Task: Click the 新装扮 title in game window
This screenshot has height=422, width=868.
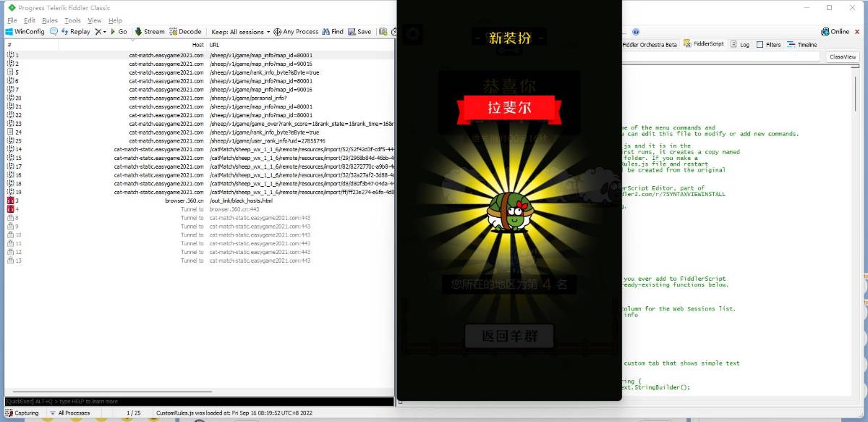Action: pyautogui.click(x=509, y=38)
